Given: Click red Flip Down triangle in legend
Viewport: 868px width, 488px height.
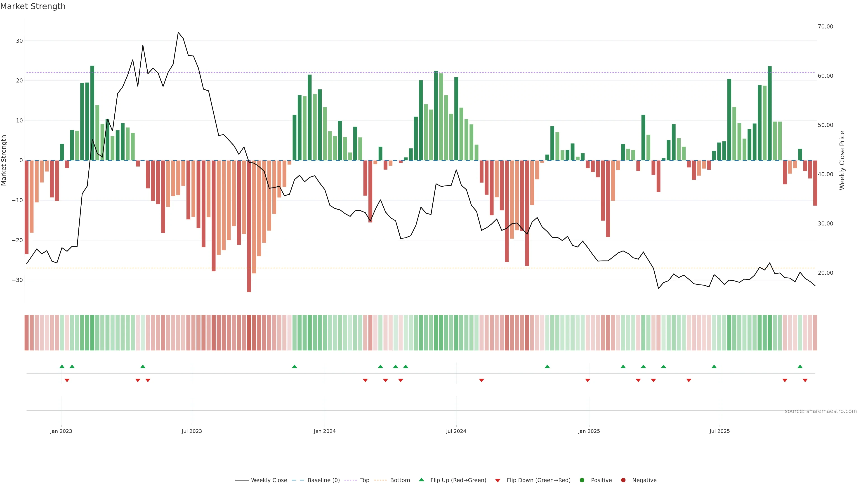Looking at the screenshot, I should pyautogui.click(x=498, y=481).
